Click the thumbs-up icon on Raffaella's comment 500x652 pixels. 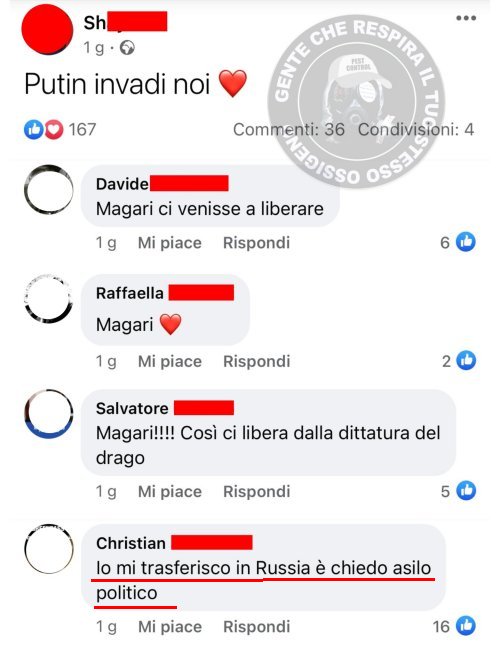click(x=466, y=361)
